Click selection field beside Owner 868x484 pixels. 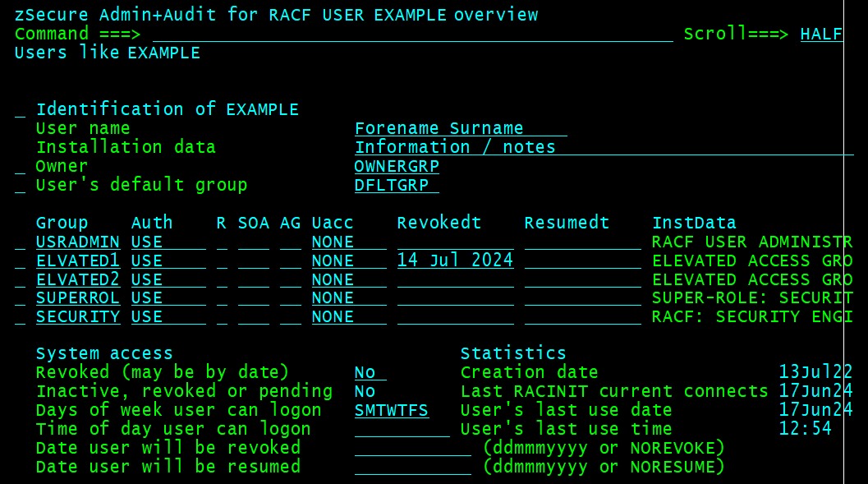coord(20,166)
